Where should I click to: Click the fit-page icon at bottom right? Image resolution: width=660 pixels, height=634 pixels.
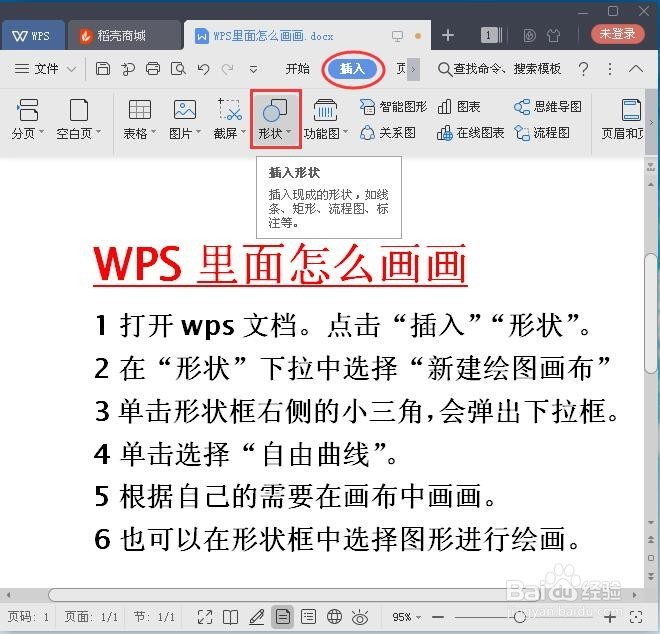pos(636,617)
